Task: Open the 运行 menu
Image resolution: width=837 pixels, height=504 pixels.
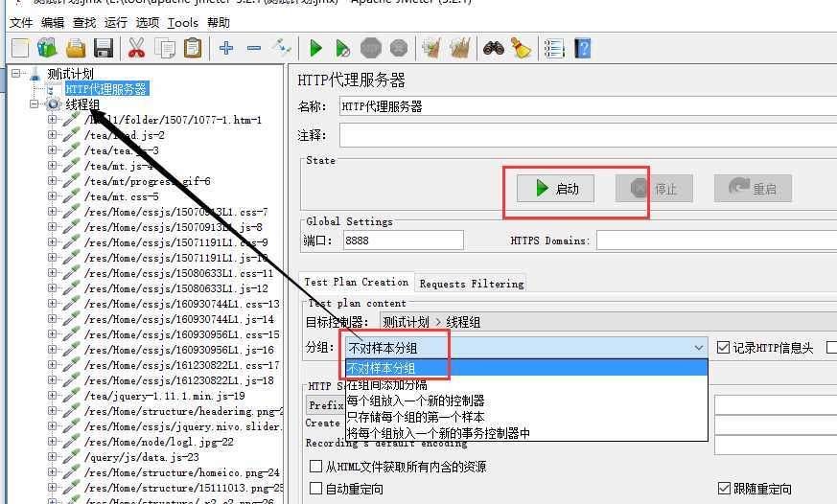Action: pos(116,22)
